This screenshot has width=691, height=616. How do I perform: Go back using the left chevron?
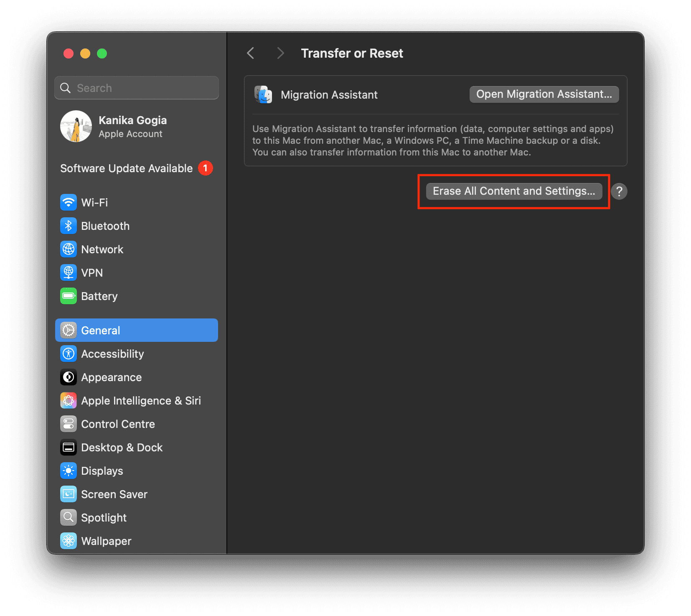251,53
